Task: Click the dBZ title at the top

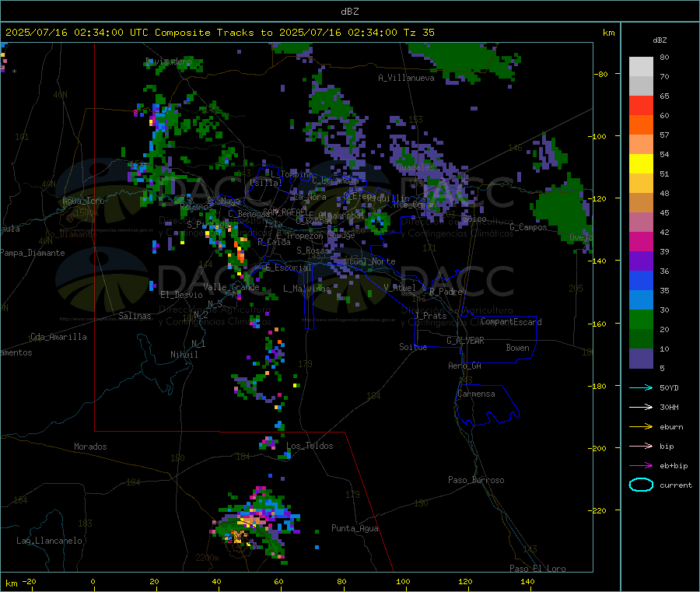Action: [x=349, y=12]
